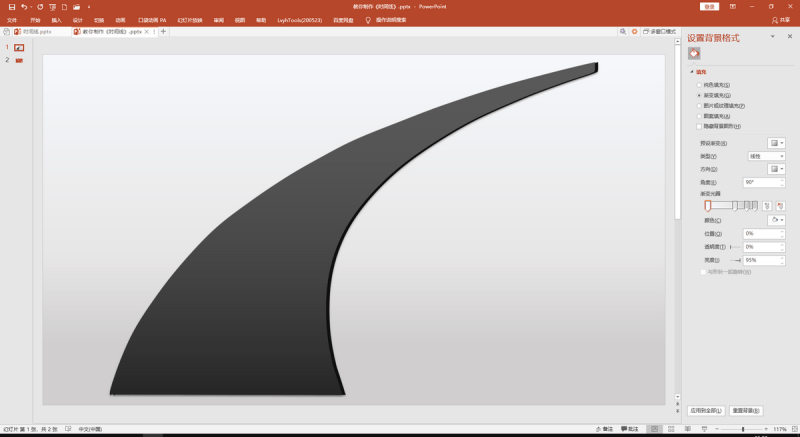Click the Save icon in quick access toolbar
Image resolution: width=800 pixels, height=437 pixels.
coord(10,6)
